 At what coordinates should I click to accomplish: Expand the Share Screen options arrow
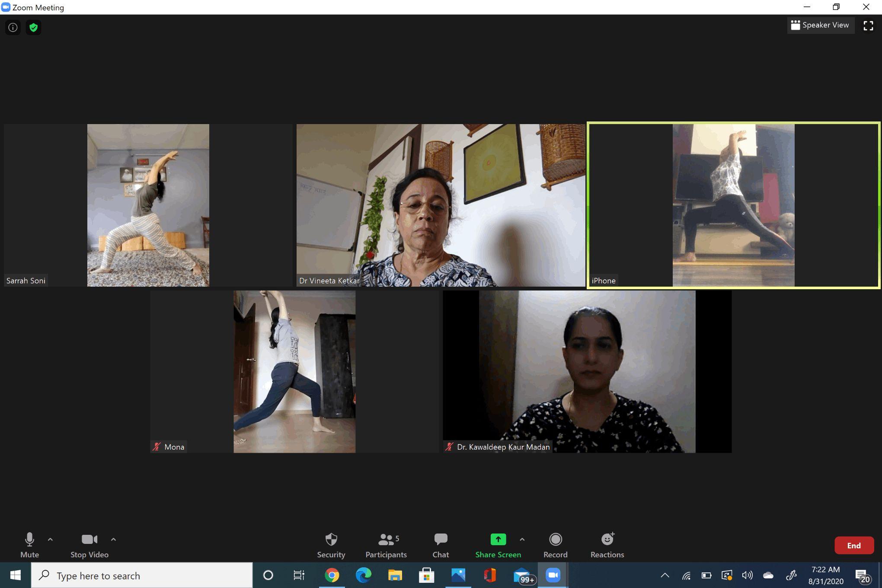click(522, 539)
